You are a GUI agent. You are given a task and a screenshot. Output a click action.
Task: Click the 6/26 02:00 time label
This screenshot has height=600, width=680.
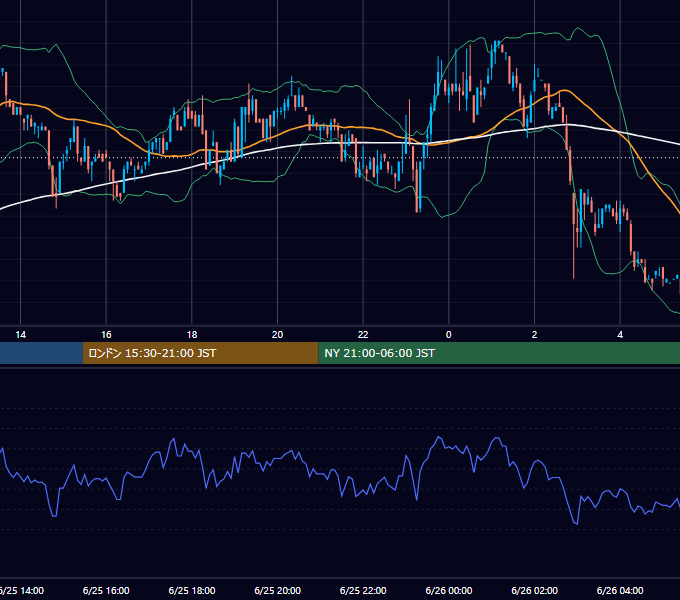[534, 590]
